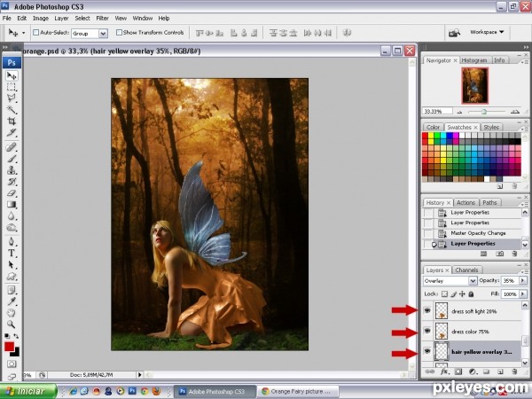Select the Eraser tool
This screenshot has height=399, width=532.
(12, 192)
